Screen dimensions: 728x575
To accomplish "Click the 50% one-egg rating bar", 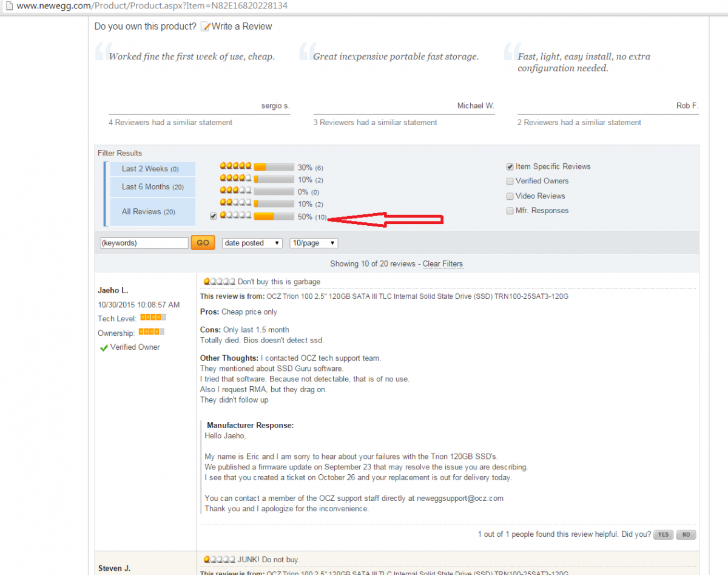I will [275, 217].
